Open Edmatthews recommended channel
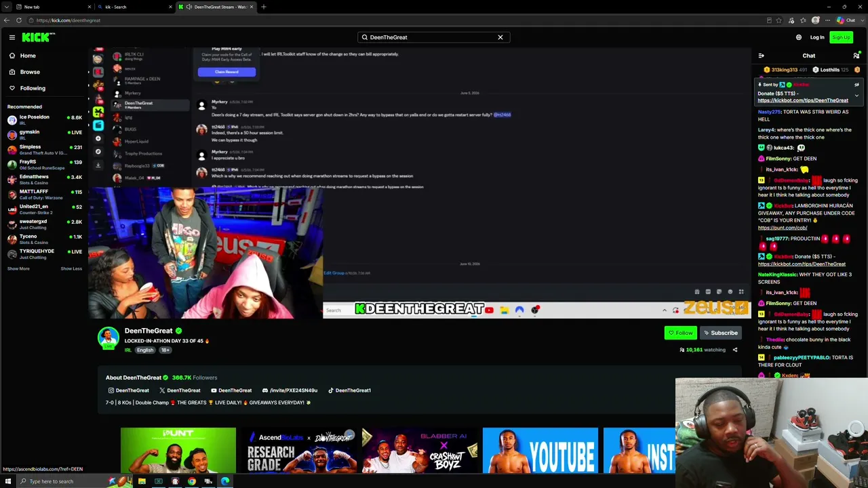This screenshot has width=868, height=488. point(44,179)
